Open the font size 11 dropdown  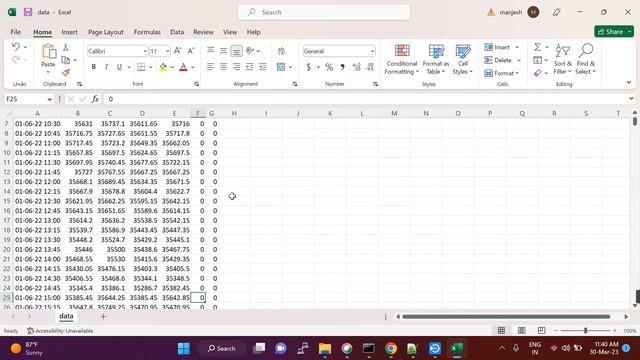click(167, 51)
